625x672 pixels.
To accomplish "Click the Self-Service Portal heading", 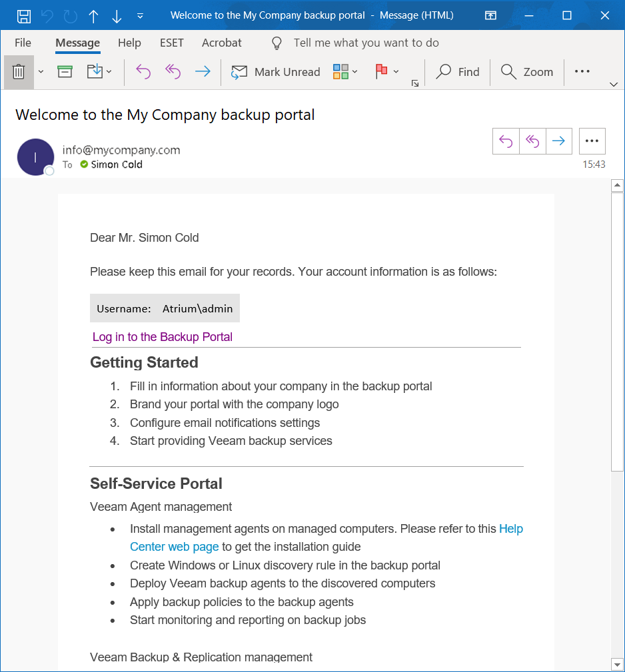I will coord(156,484).
